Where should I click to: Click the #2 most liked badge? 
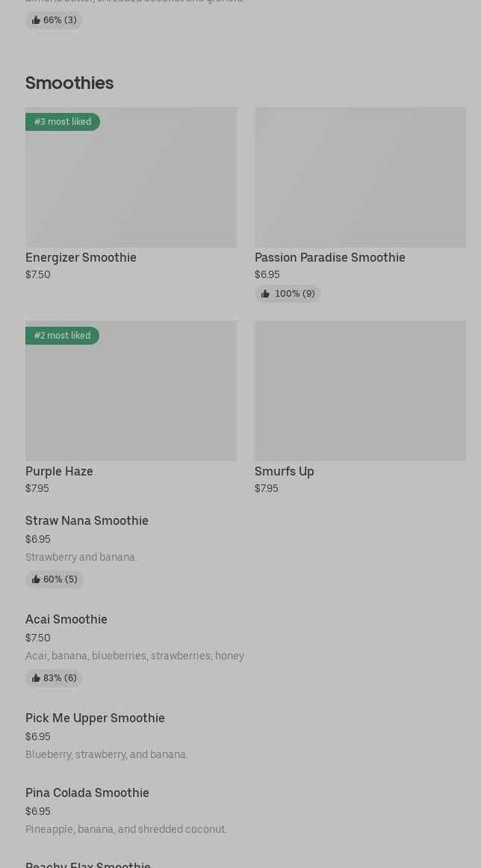tap(62, 336)
